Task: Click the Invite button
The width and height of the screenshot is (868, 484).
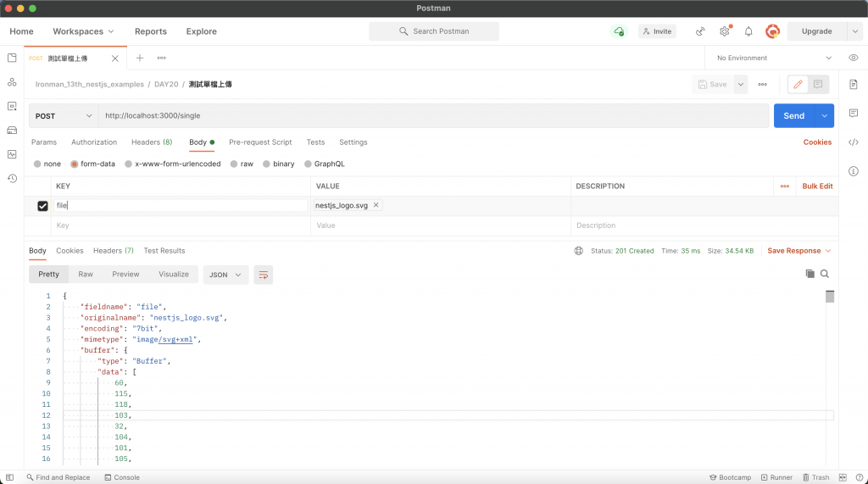Action: point(657,31)
